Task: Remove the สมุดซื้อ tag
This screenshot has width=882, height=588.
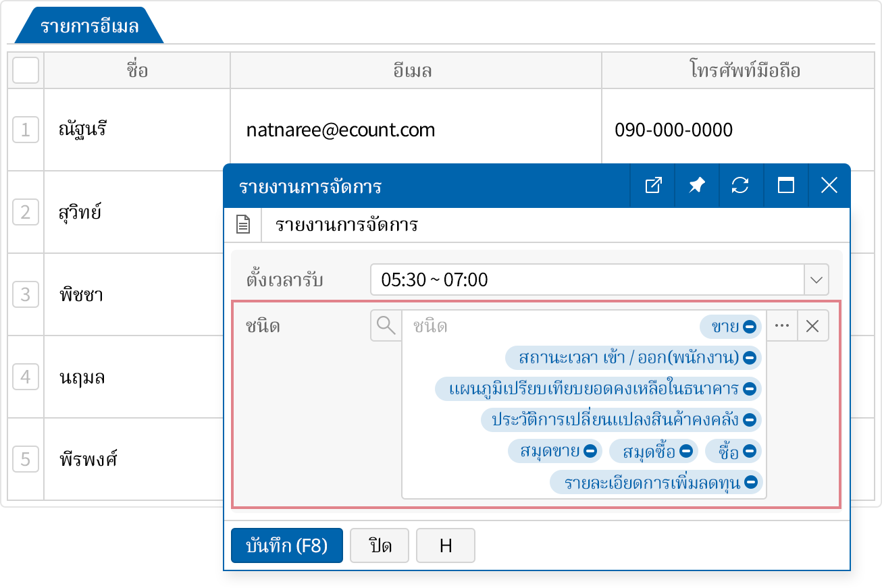Action: click(685, 451)
